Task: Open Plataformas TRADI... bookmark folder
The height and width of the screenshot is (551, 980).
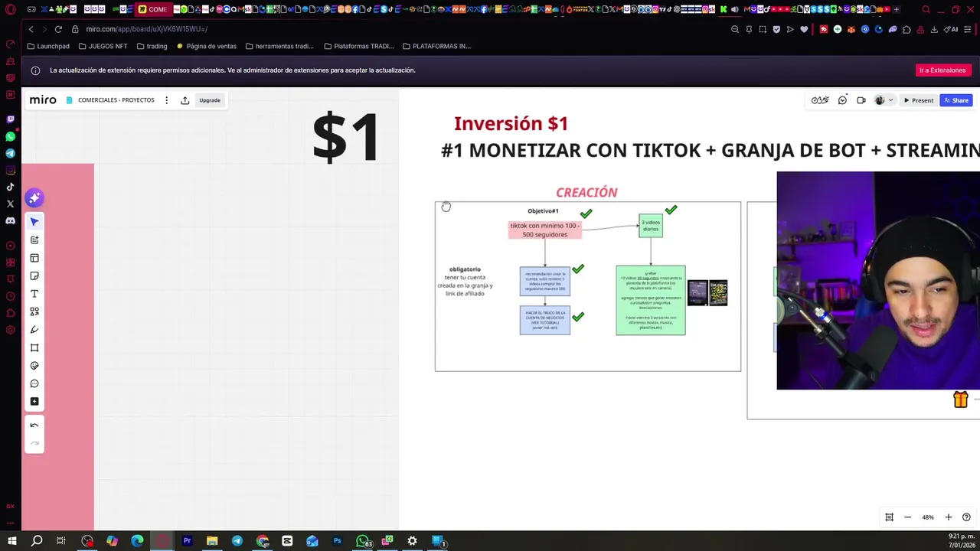Action: [359, 46]
